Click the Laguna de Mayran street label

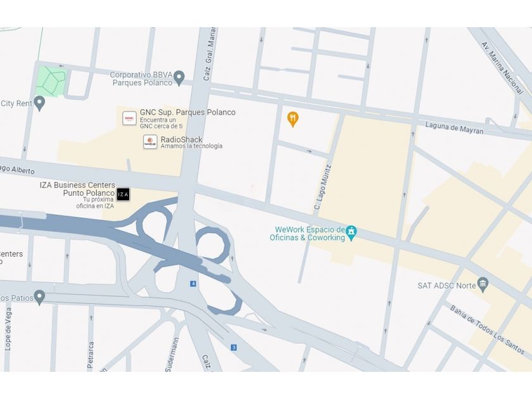coord(454,128)
